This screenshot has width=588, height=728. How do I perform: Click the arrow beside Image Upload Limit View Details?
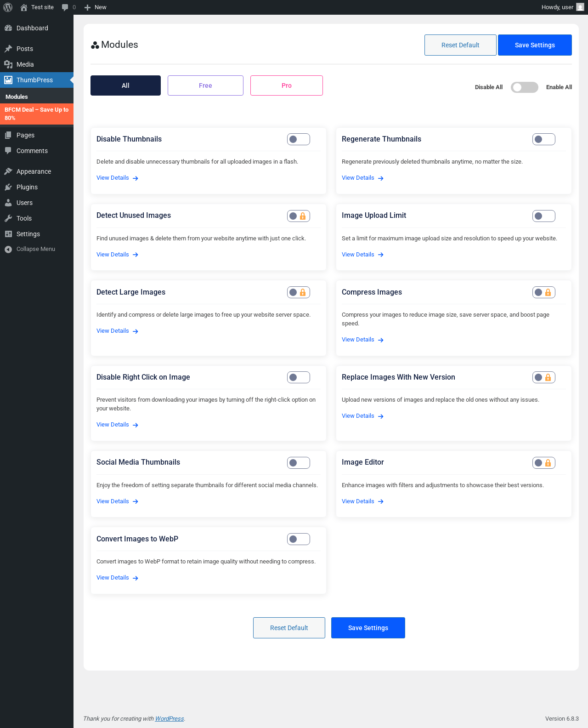[381, 255]
